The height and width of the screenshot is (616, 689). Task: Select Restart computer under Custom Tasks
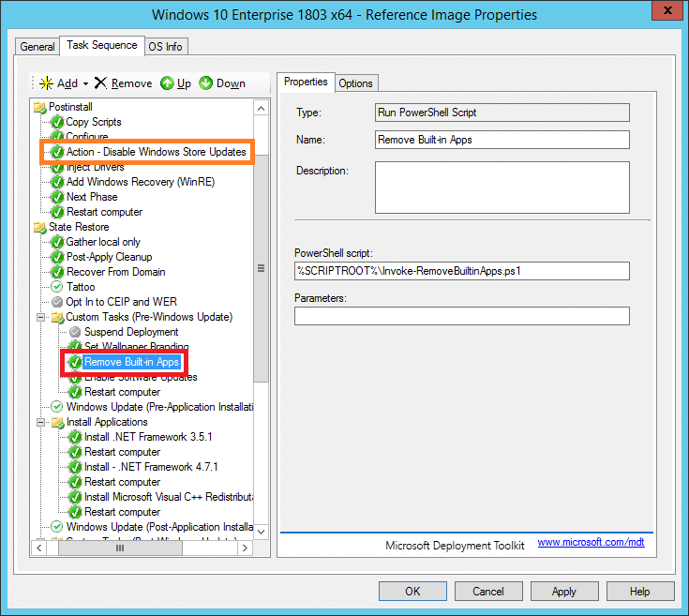click(x=122, y=392)
